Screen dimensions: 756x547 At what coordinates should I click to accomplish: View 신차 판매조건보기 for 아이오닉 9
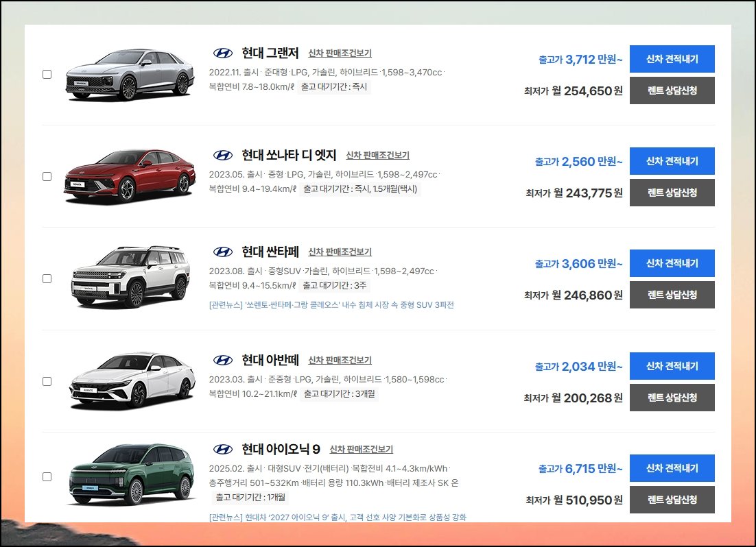[x=361, y=450]
